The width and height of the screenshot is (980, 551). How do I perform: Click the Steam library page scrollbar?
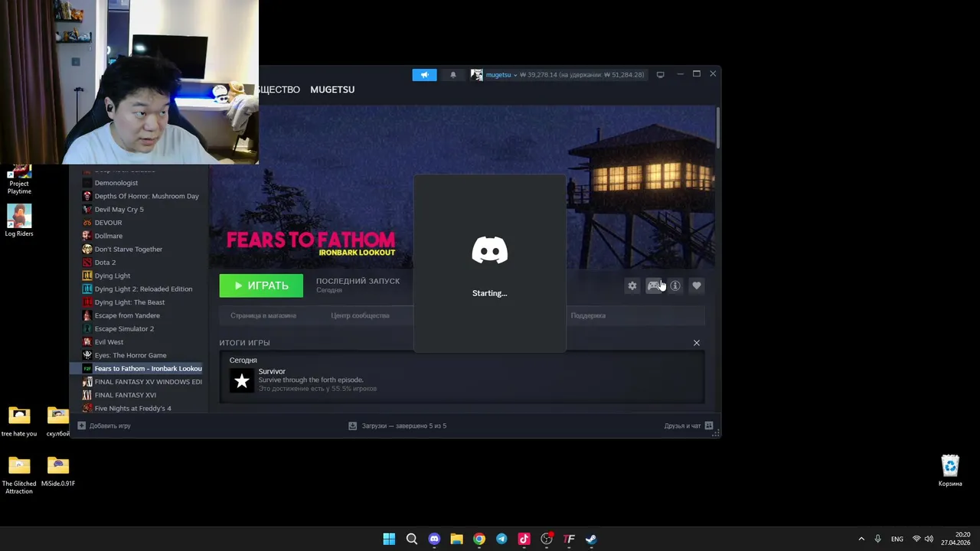(718, 127)
